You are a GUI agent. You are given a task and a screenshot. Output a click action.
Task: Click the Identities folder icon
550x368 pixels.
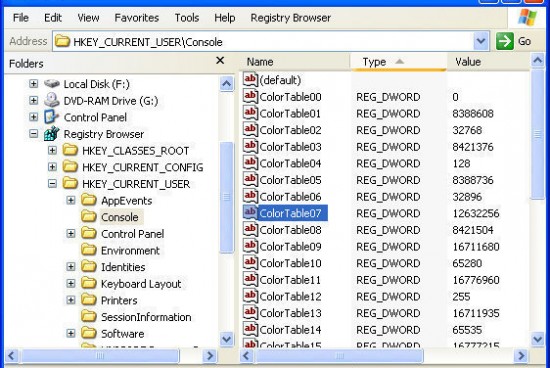click(x=89, y=267)
